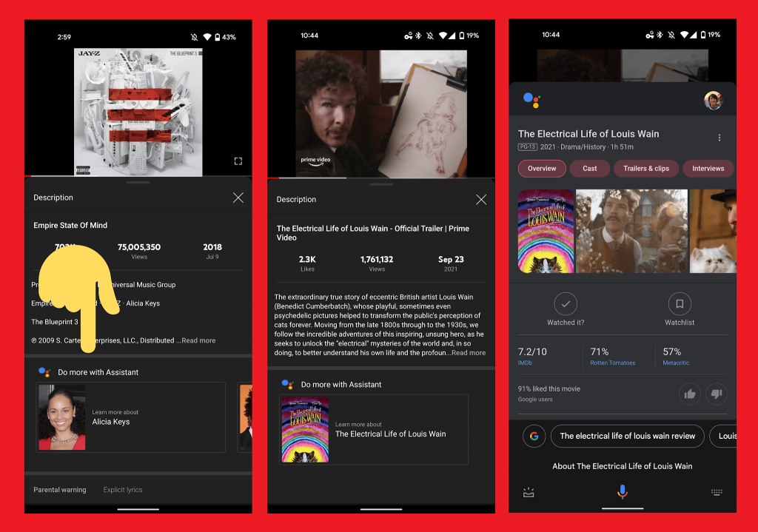Viewport: 758px width, 532px height.
Task: Tap the 1,761,132 Views count
Action: (377, 263)
